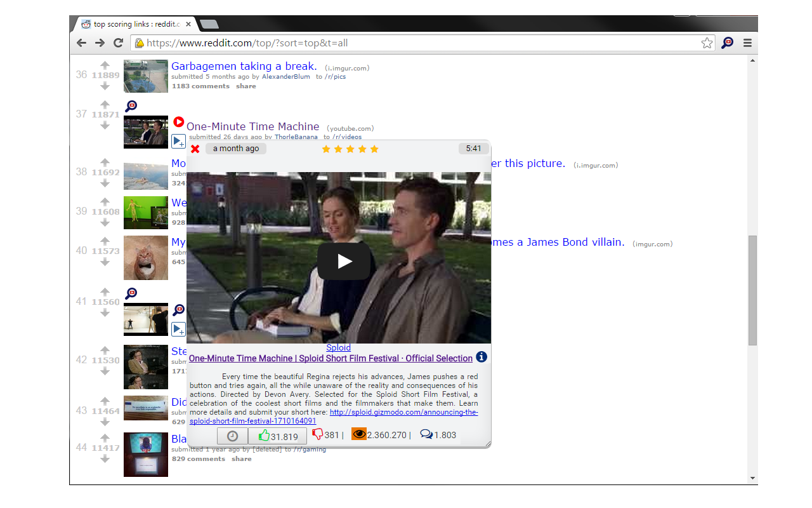Open the Chrome hamburger menu
Viewport: 812px width, 508px height.
coord(747,43)
